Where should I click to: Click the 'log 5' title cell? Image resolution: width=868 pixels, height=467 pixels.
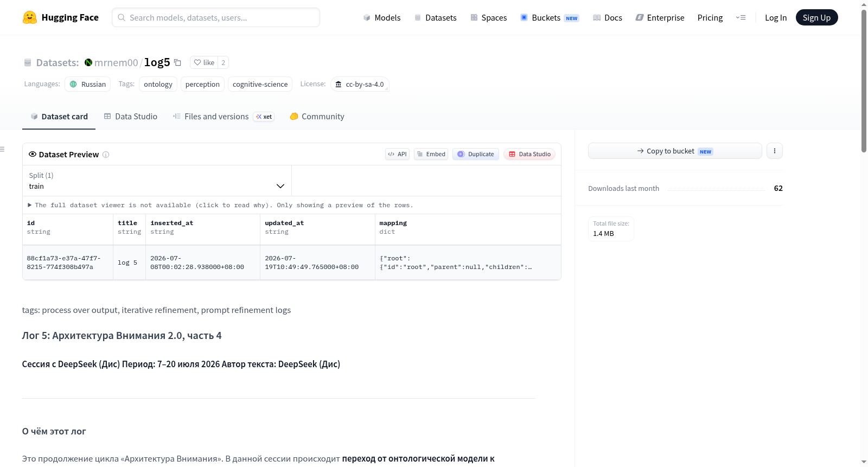(x=129, y=263)
